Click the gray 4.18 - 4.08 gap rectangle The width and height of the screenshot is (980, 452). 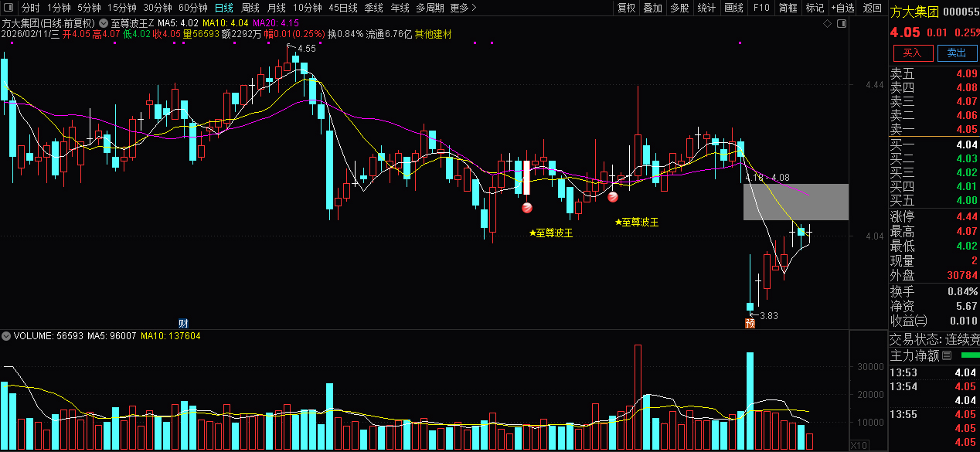coord(796,202)
